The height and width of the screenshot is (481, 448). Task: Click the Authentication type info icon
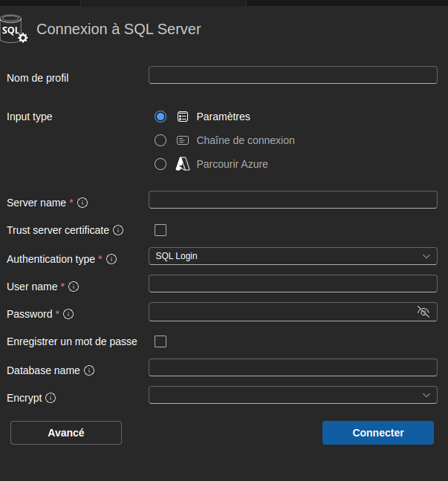(x=111, y=259)
